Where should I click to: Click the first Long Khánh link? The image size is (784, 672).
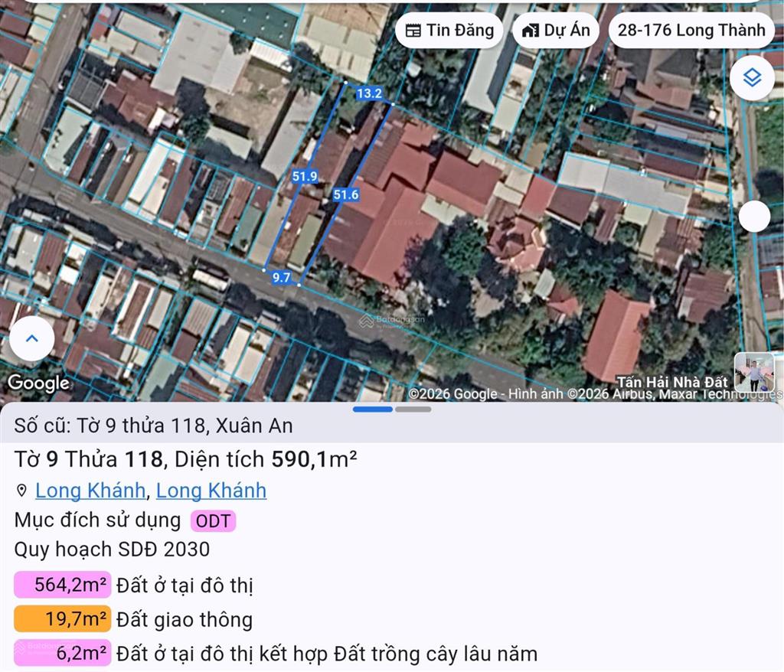(90, 490)
